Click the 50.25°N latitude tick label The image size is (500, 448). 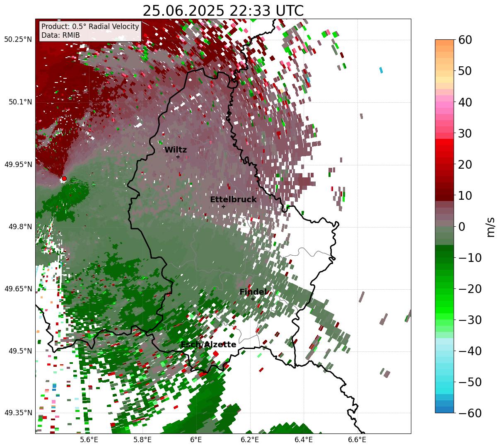pos(18,40)
